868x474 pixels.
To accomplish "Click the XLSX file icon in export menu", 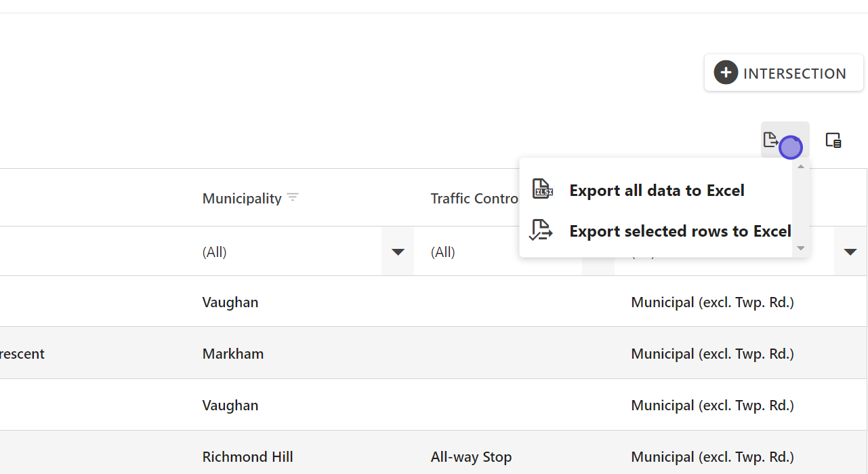I will coord(542,190).
